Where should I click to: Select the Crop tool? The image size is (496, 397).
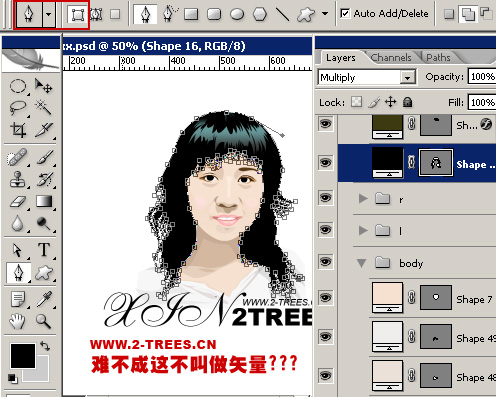tap(18, 130)
